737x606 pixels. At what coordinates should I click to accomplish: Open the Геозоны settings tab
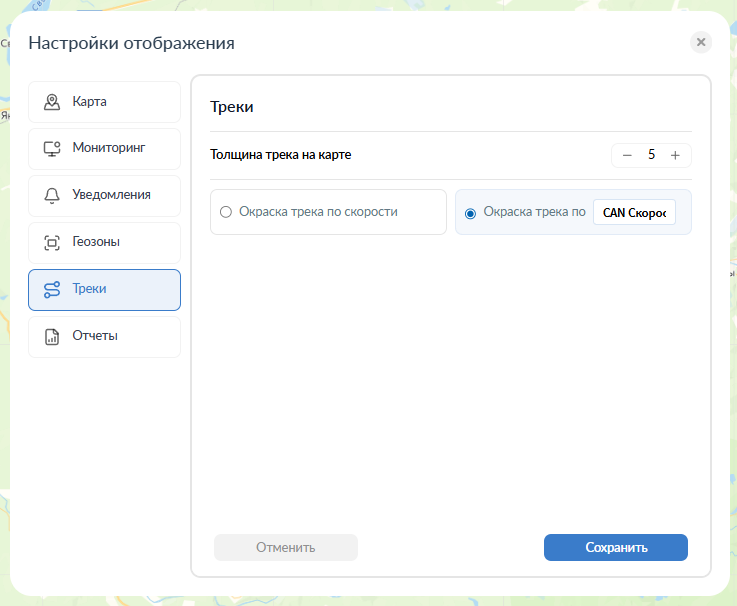pyautogui.click(x=104, y=243)
